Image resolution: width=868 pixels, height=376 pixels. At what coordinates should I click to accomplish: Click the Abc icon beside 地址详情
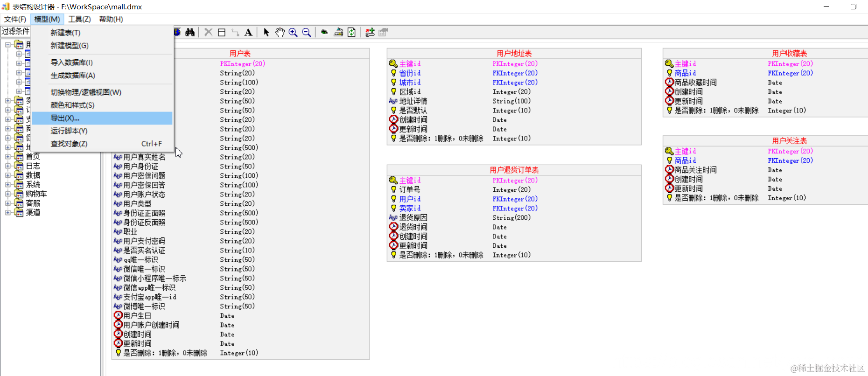point(393,101)
